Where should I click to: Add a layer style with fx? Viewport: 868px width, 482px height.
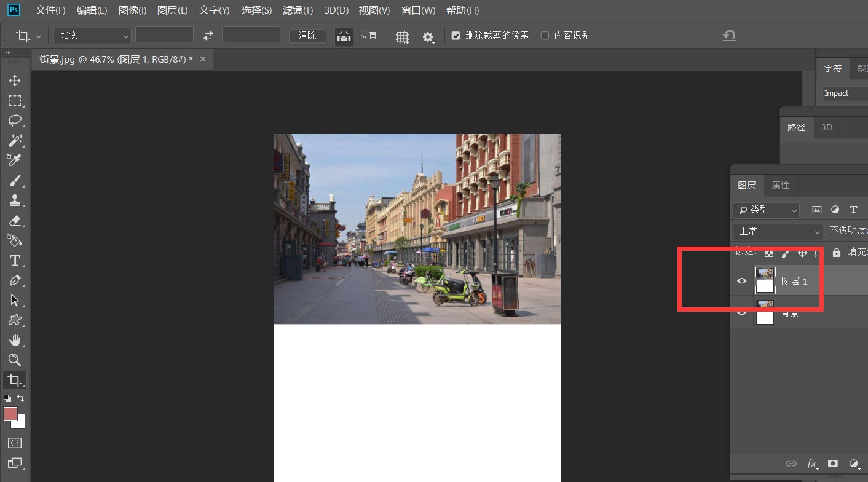tap(812, 464)
